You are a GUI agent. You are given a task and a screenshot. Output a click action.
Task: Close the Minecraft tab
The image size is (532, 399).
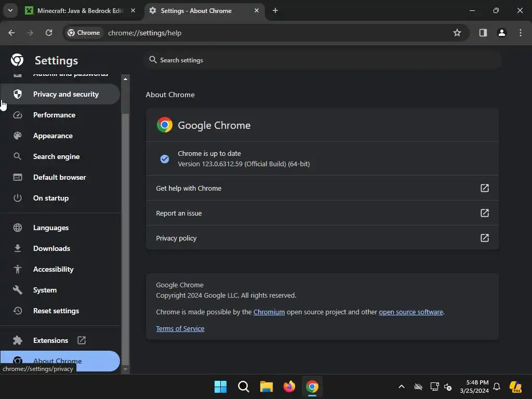pos(133,11)
